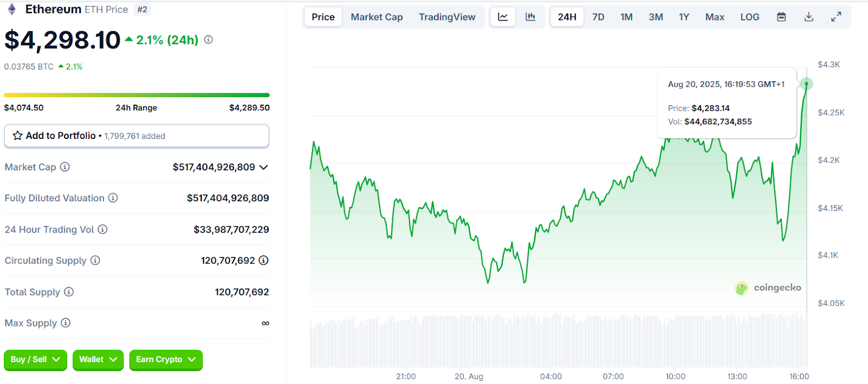The width and height of the screenshot is (868, 384).
Task: Switch to line chart view icon
Action: click(503, 17)
